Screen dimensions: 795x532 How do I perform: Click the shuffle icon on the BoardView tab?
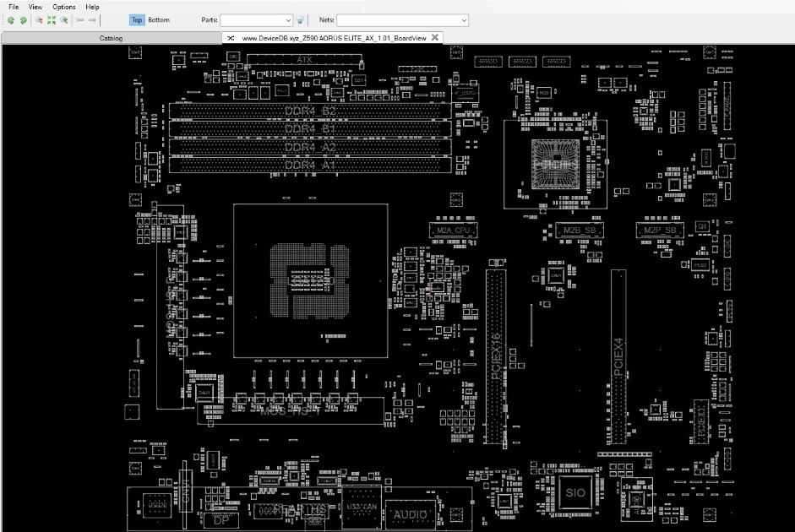coord(231,38)
